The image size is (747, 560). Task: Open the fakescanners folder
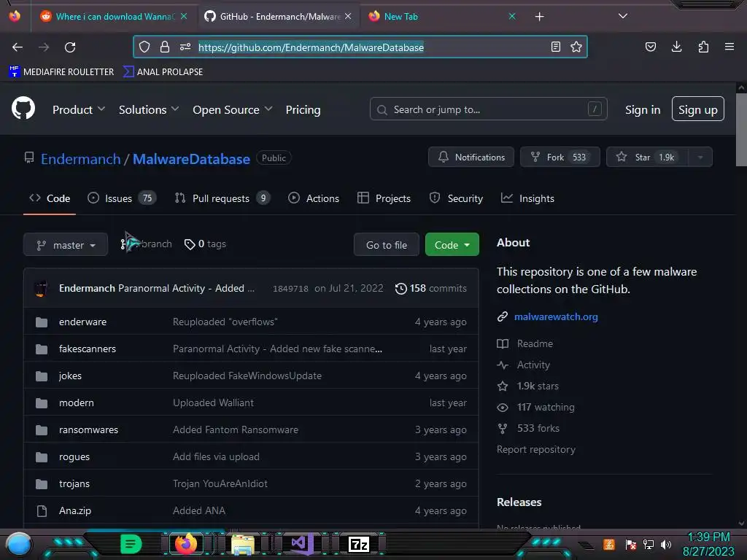pos(88,349)
